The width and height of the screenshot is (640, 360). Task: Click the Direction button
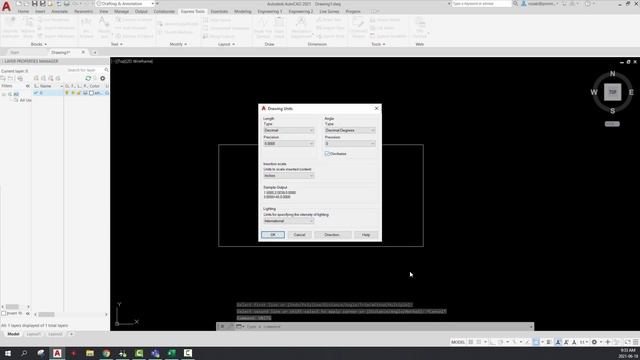[x=332, y=235]
